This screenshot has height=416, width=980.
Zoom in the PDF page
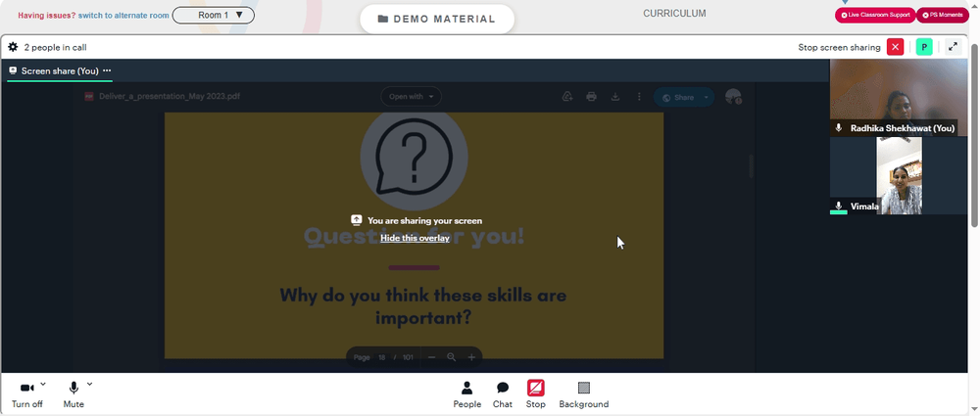pos(472,357)
